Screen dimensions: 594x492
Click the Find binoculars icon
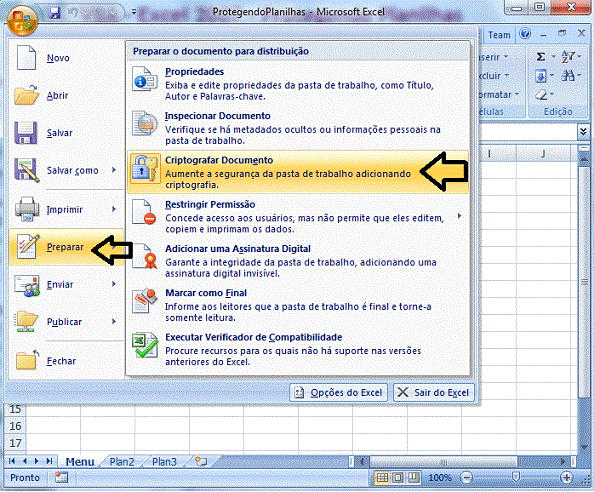coord(568,75)
